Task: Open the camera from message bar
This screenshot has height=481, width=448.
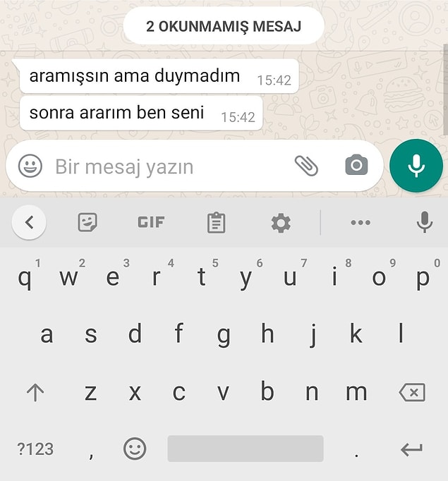Action: tap(356, 165)
